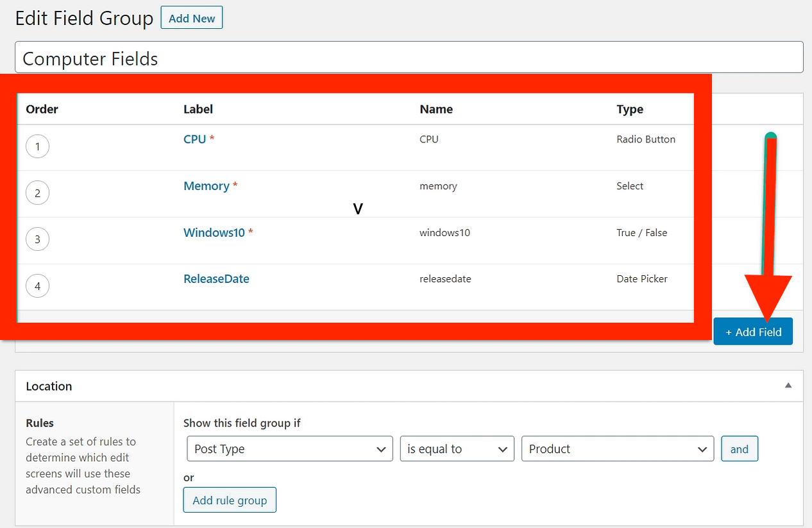Click the Computer Fields title input
This screenshot has width=812, height=528.
[409, 58]
